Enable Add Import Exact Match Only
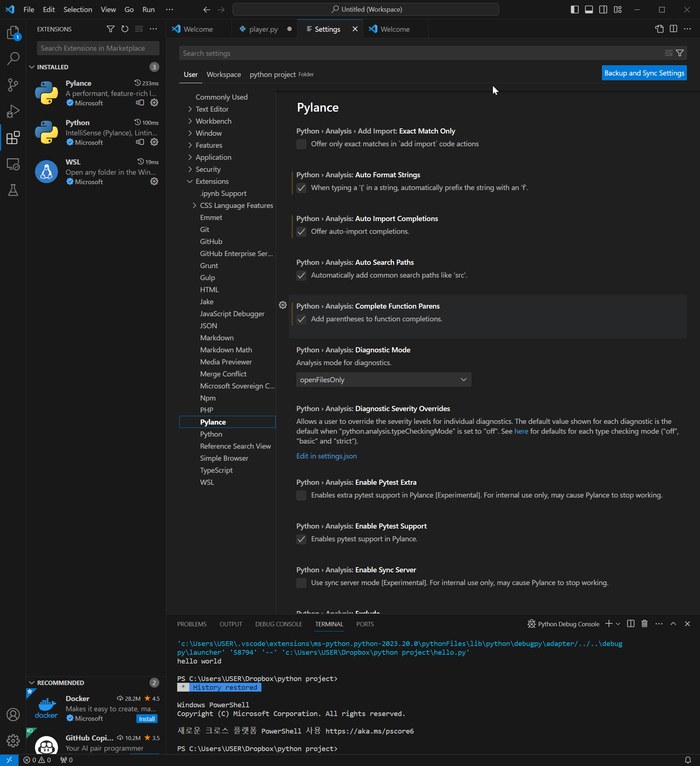This screenshot has height=766, width=700. point(301,144)
